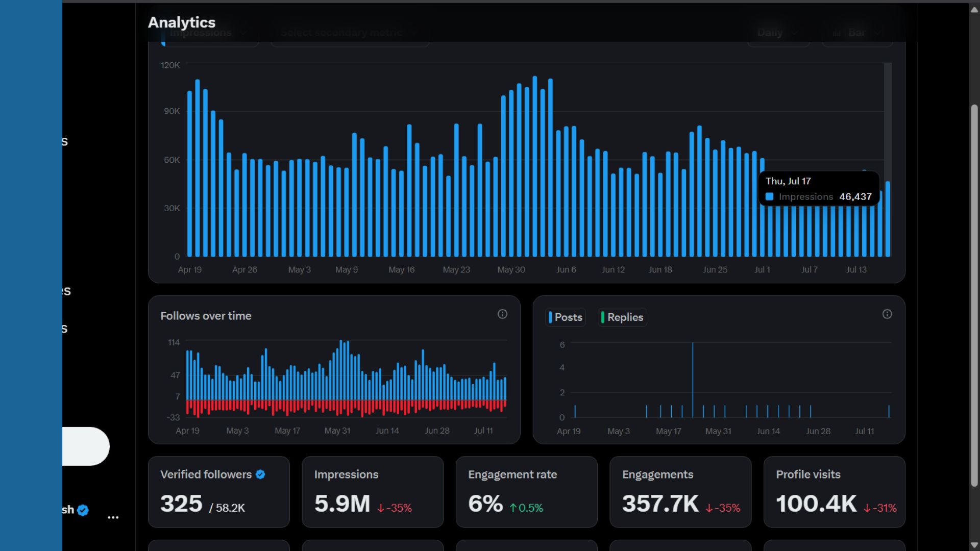Click the verified badge next to Verified followers
Image resolution: width=980 pixels, height=551 pixels.
[260, 474]
